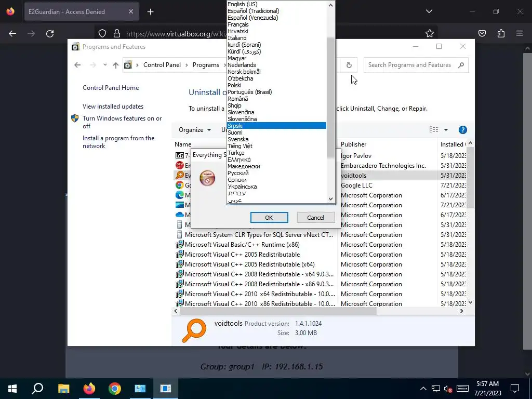
Task: Close the E2Guardian Access Denied tab
Action: pyautogui.click(x=131, y=11)
